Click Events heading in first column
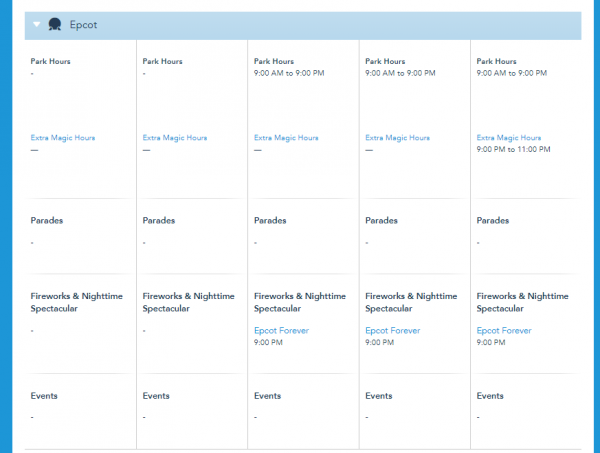 (44, 396)
